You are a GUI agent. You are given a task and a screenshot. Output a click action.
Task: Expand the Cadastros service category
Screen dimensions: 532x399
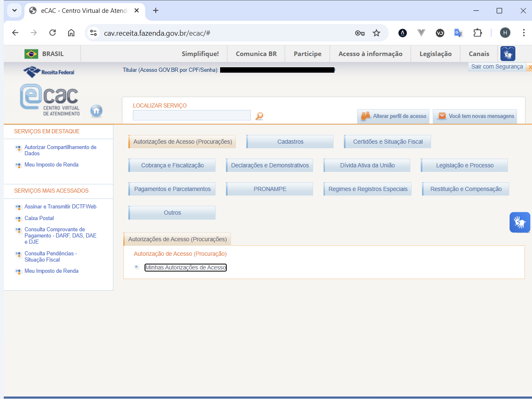click(290, 142)
